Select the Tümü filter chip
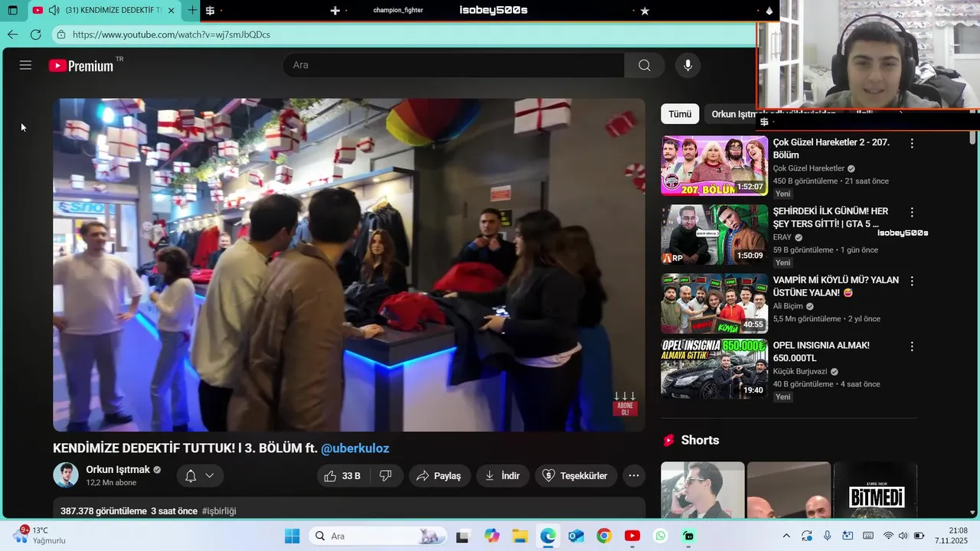 680,114
